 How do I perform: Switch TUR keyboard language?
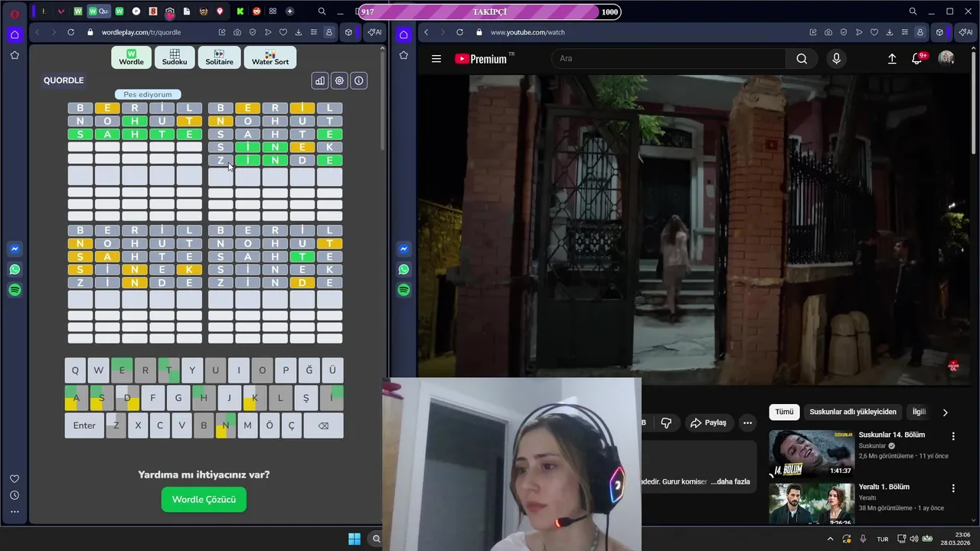coord(883,539)
